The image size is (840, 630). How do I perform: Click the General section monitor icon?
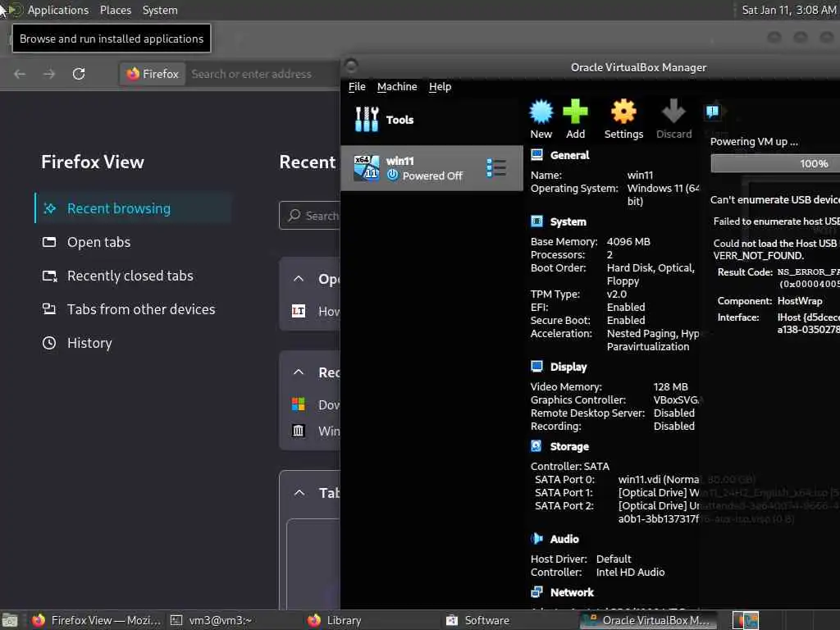point(536,155)
